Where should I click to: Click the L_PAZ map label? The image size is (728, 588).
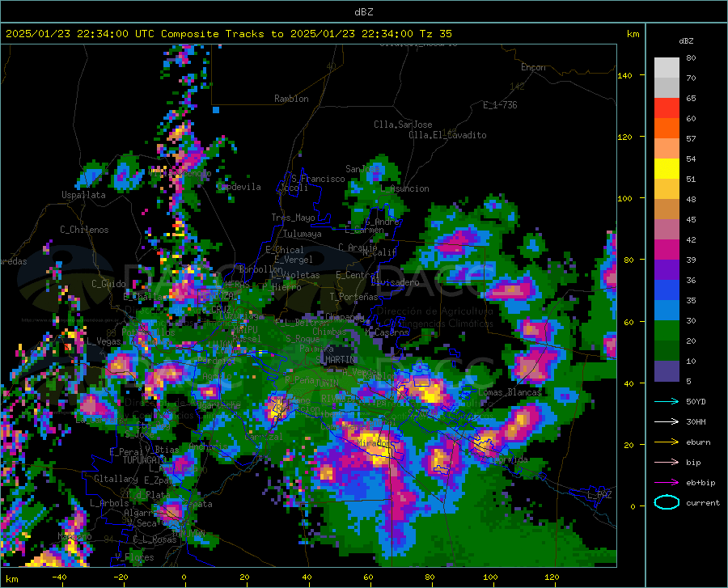[x=599, y=495]
